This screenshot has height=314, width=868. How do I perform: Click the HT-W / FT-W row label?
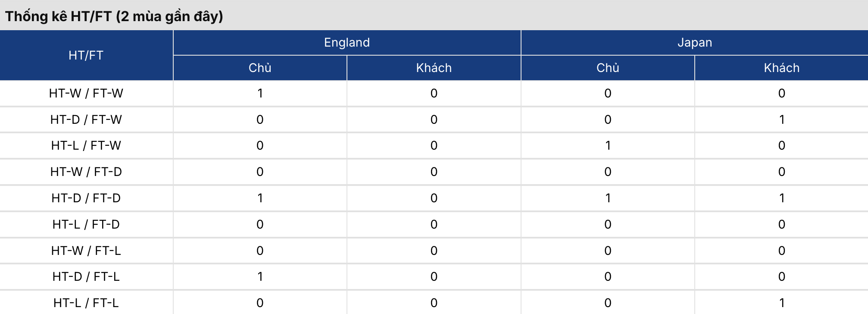coord(86,93)
